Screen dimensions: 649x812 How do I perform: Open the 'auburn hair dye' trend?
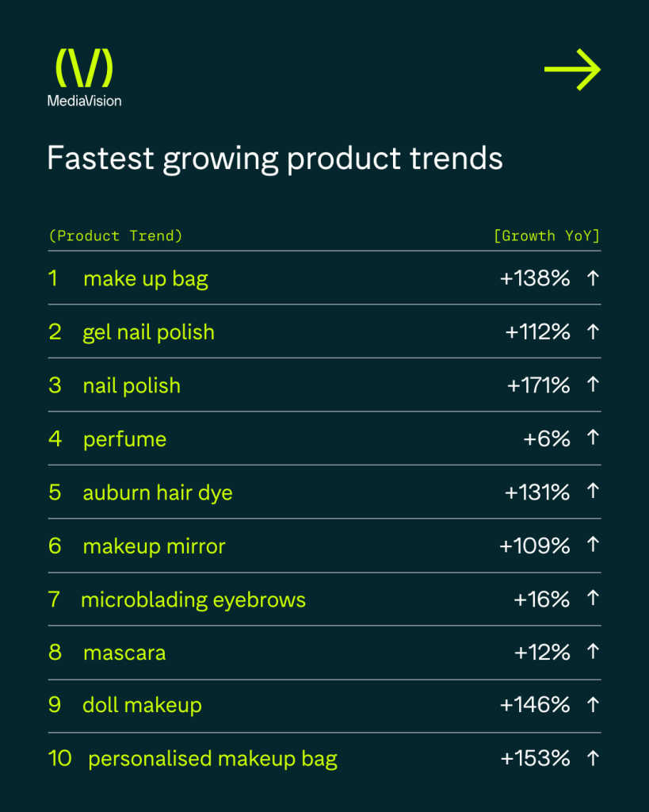tap(157, 492)
